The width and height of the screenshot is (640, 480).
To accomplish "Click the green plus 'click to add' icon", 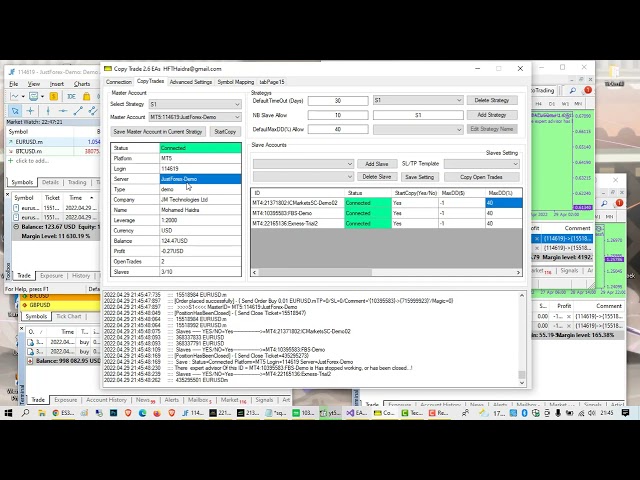I will [x=11, y=161].
